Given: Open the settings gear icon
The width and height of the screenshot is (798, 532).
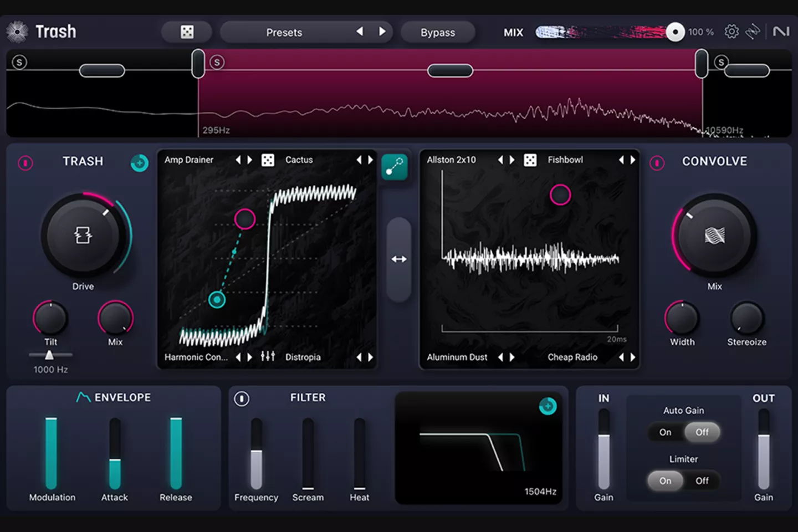Looking at the screenshot, I should click(x=731, y=32).
